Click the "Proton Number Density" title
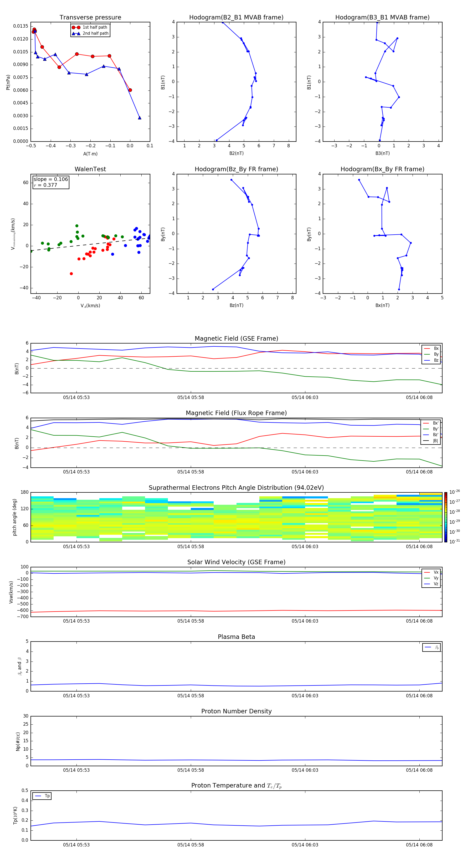 click(x=236, y=711)
